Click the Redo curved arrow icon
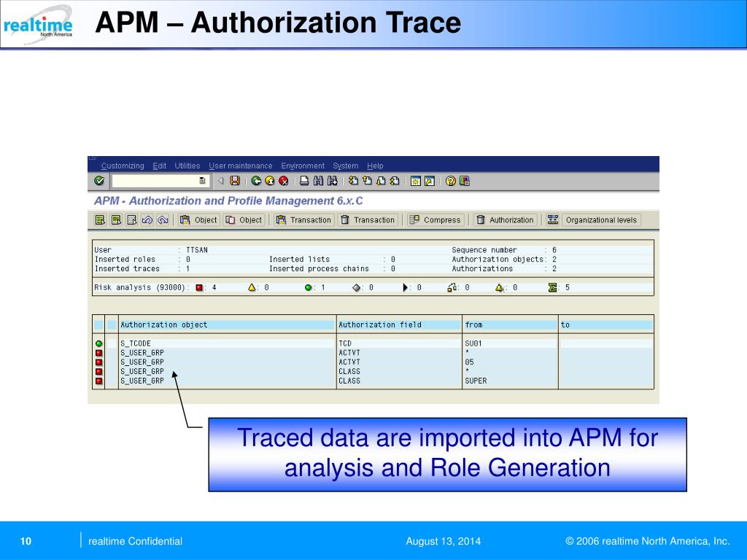This screenshot has height=560, width=747. pyautogui.click(x=163, y=219)
